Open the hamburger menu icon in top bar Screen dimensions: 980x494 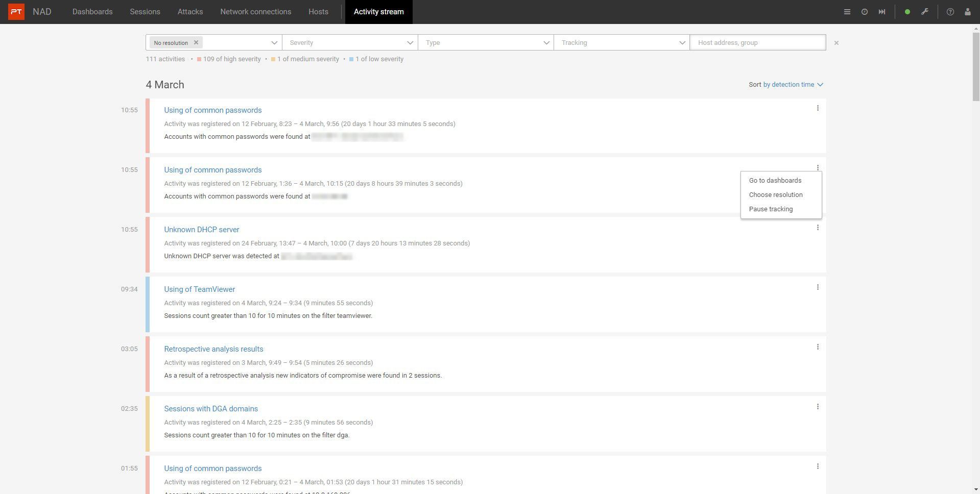pos(847,12)
